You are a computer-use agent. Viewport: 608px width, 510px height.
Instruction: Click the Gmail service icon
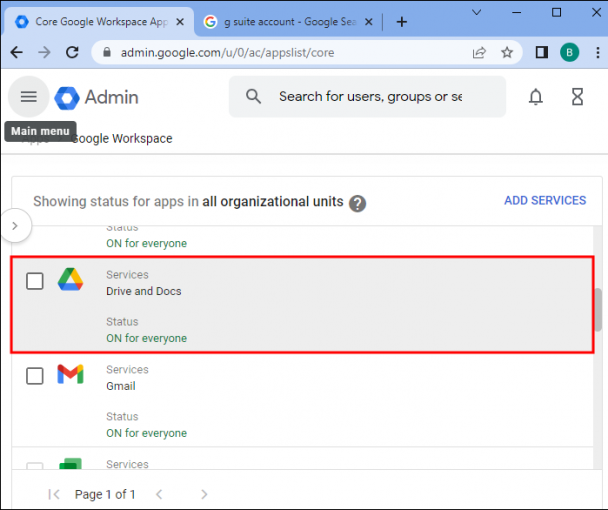pyautogui.click(x=70, y=375)
